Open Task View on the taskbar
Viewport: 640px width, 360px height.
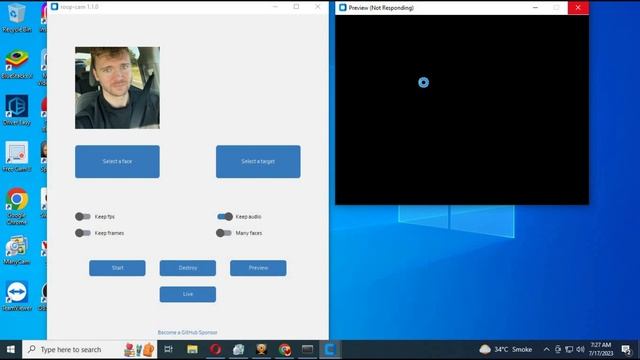pyautogui.click(x=168, y=349)
